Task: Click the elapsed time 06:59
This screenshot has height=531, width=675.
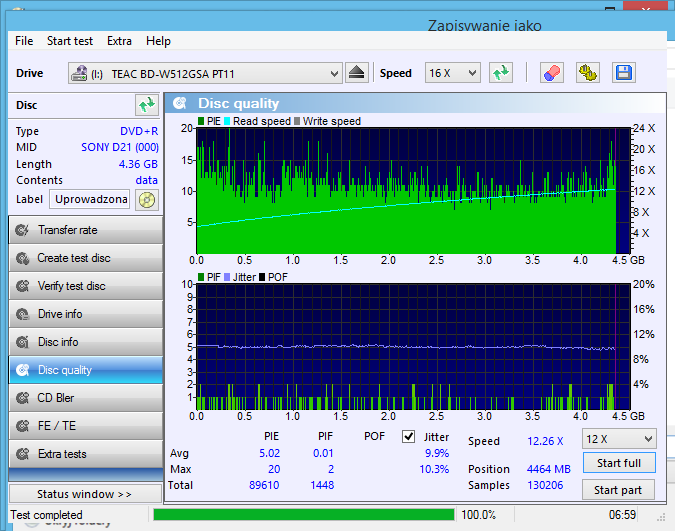Action: (622, 515)
